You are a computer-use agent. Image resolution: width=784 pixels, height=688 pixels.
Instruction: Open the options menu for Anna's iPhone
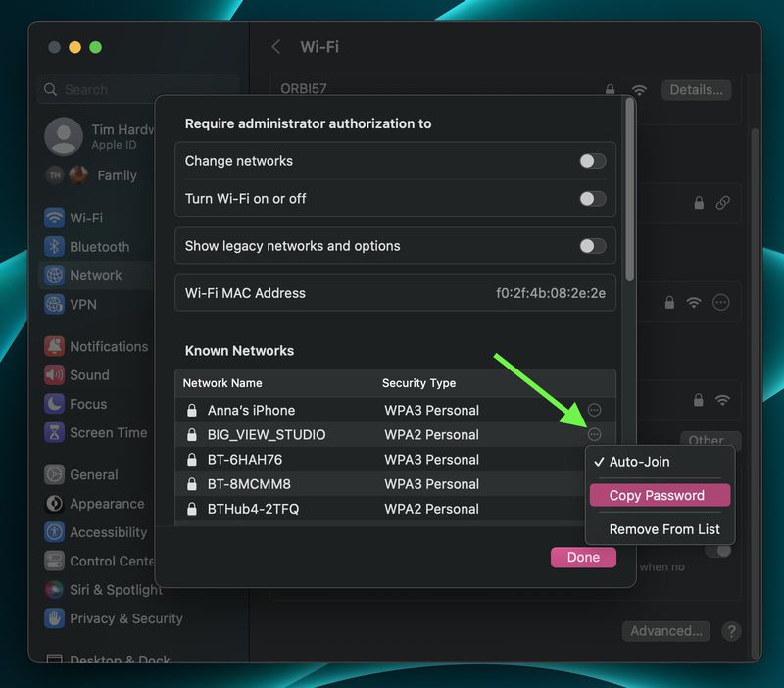point(596,410)
